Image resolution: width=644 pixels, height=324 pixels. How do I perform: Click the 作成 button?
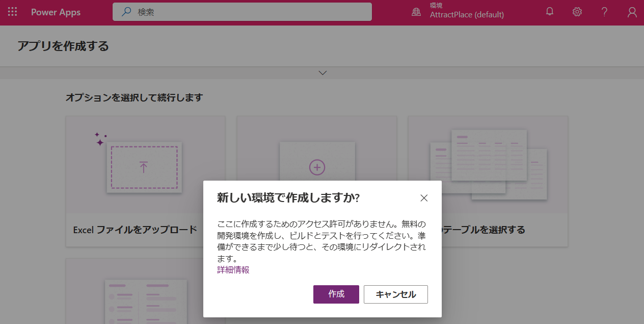[x=336, y=294]
